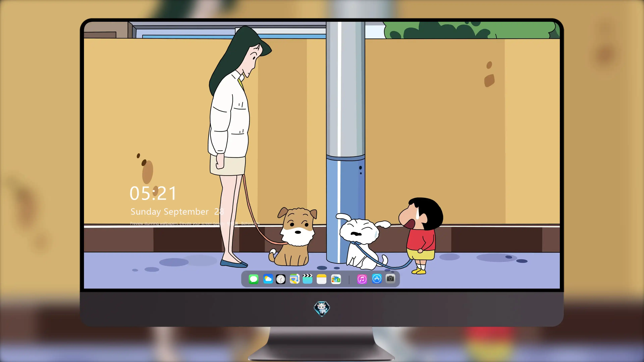Screen dimensions: 644x362
Task: Launch the Clock app from the dock
Action: (x=281, y=279)
